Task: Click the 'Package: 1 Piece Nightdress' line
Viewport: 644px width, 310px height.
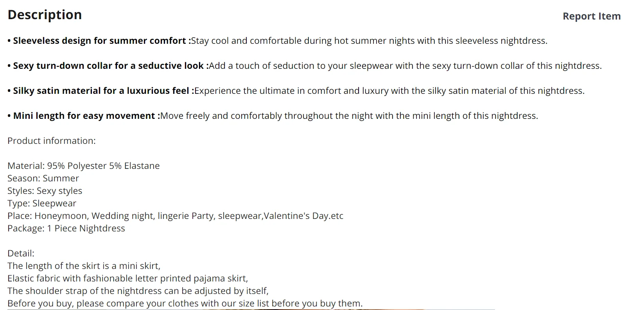Action: click(x=66, y=228)
